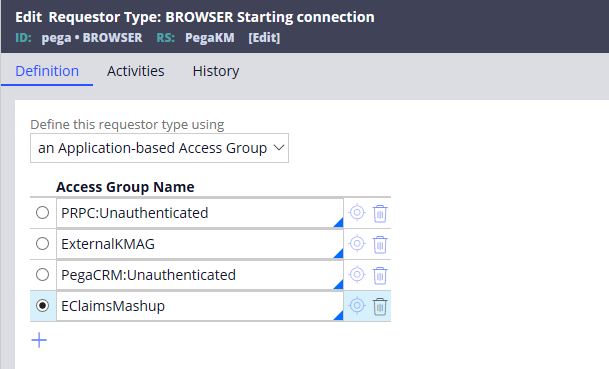Expand autocomplete for PRPC:Unauthenticated field
Viewport: 609px width, 369px height.
point(339,223)
